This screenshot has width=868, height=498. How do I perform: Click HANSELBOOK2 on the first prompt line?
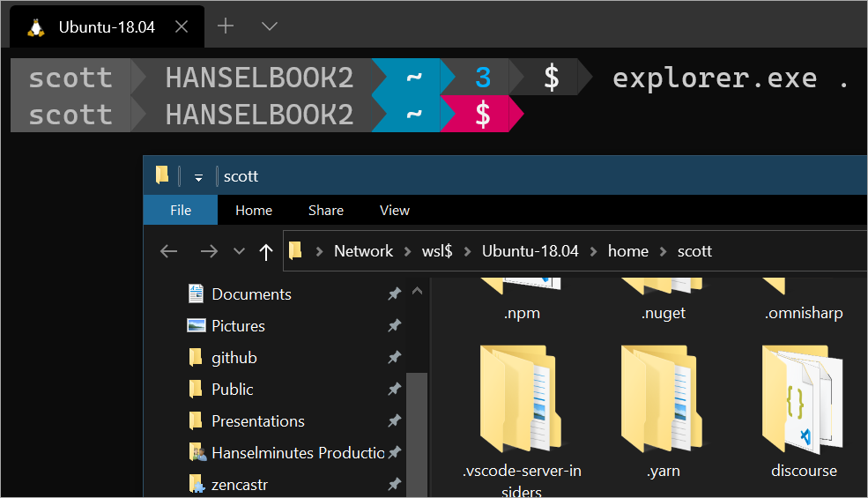coord(259,77)
